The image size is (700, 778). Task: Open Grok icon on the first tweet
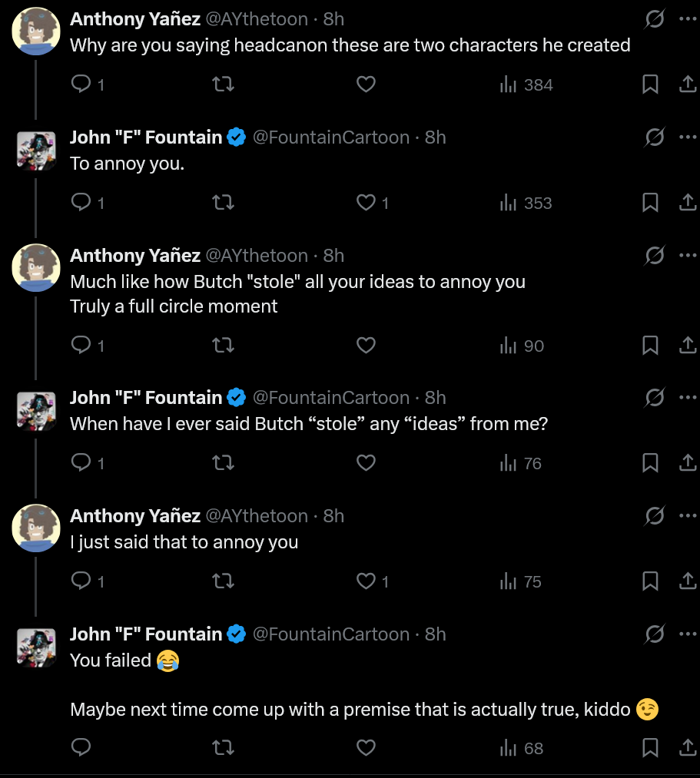(x=655, y=19)
